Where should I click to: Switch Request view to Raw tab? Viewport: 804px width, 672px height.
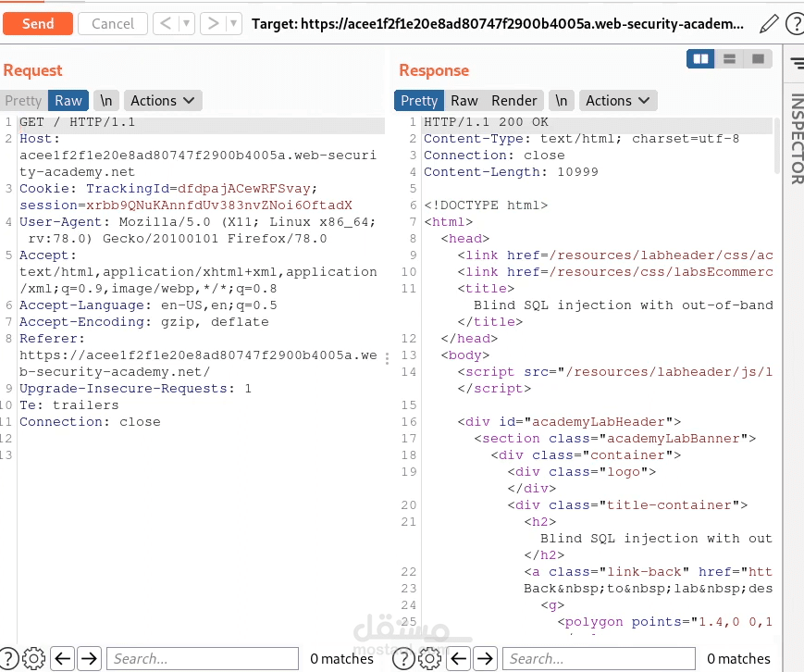(x=68, y=101)
